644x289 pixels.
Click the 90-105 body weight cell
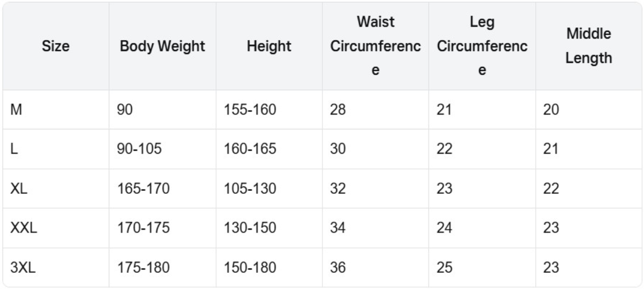pos(140,149)
